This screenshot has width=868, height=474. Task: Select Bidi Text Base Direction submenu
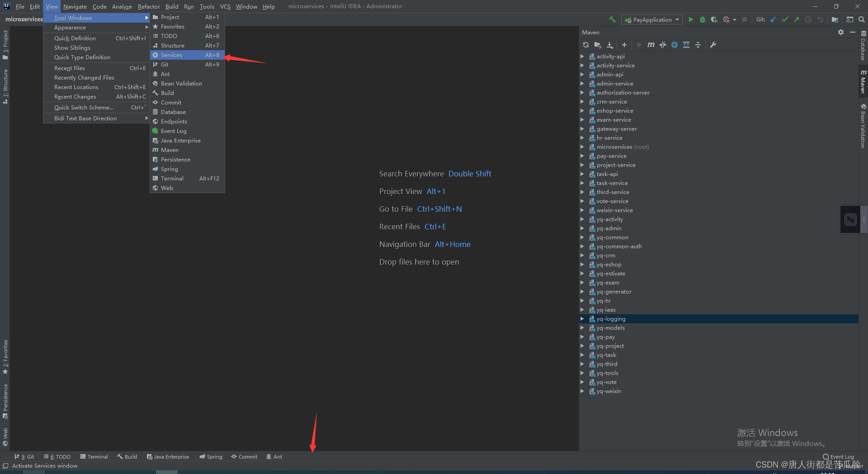click(x=96, y=118)
